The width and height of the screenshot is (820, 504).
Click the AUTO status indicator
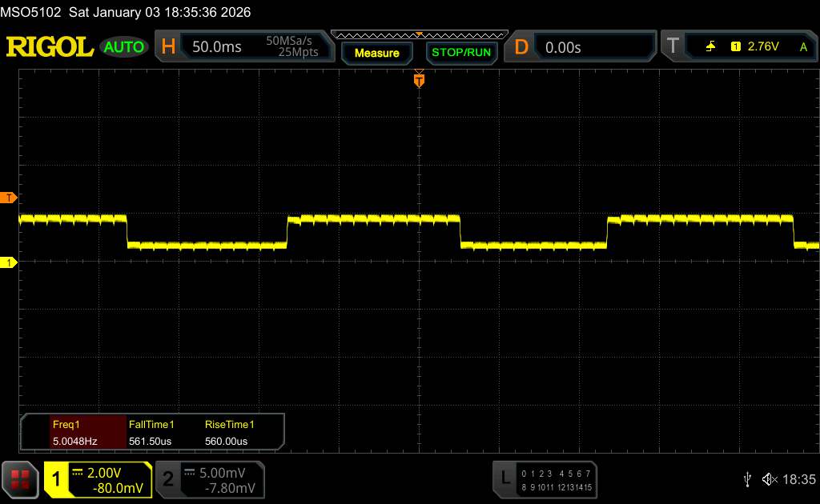click(x=124, y=47)
